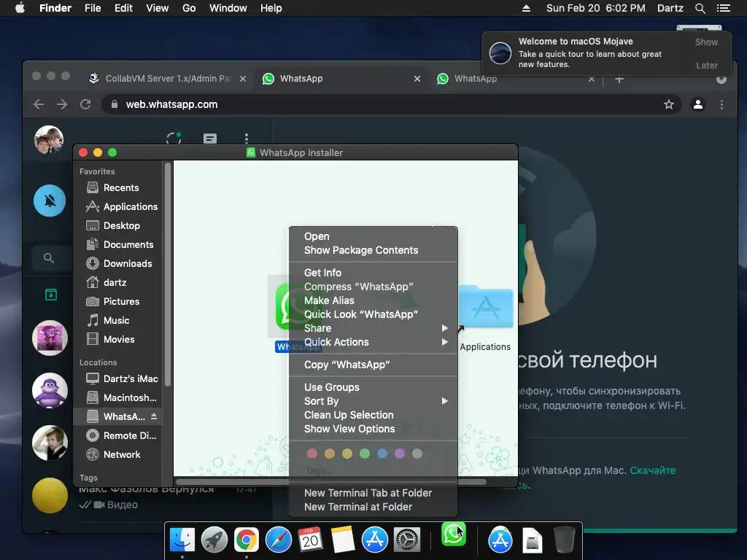Open Finder from the Dock
747x560 pixels.
tap(182, 540)
